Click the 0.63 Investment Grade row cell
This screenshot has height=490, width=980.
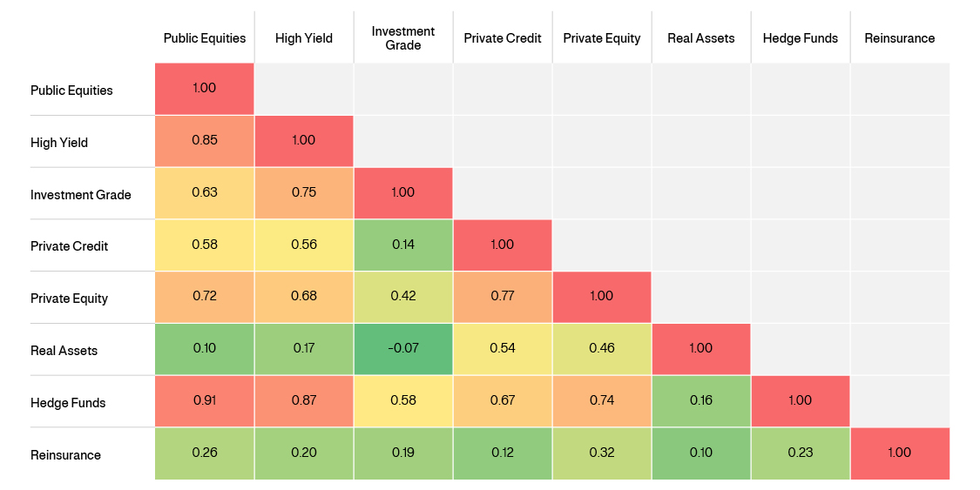coord(204,193)
